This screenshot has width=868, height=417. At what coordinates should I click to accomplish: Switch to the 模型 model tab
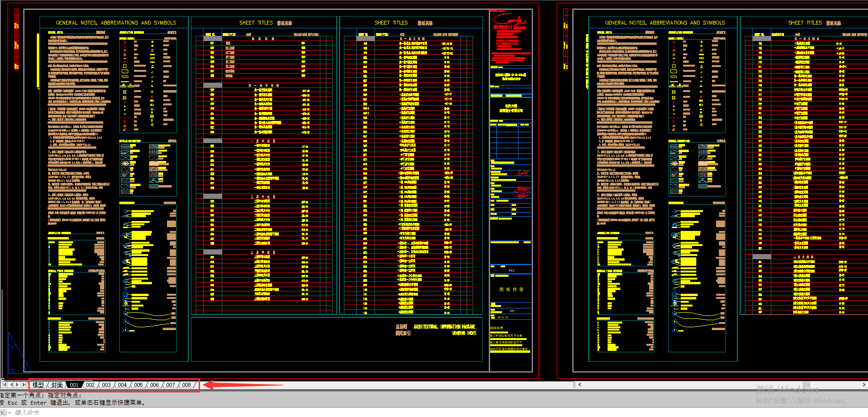pos(38,385)
